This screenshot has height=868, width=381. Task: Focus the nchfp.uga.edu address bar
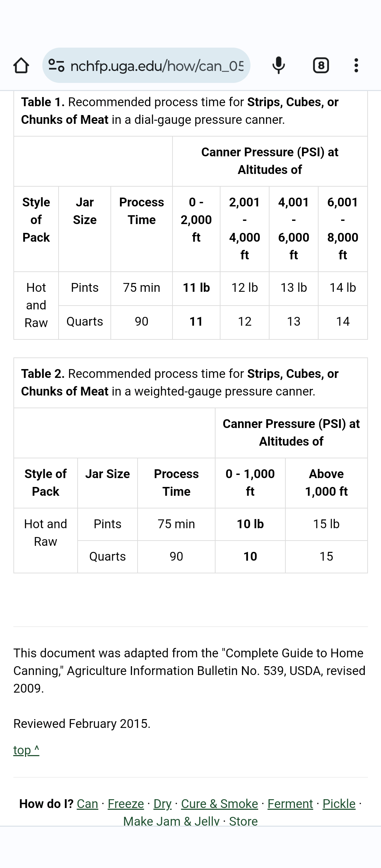point(157,66)
